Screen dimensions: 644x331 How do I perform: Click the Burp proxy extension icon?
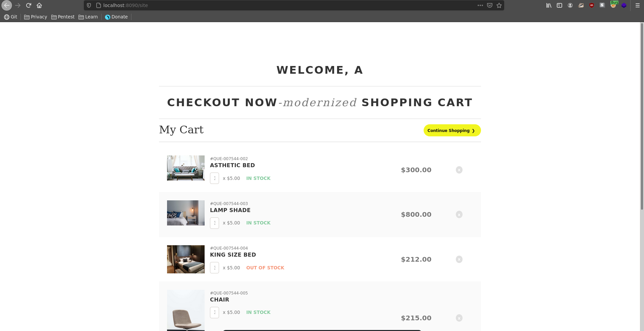coord(613,5)
